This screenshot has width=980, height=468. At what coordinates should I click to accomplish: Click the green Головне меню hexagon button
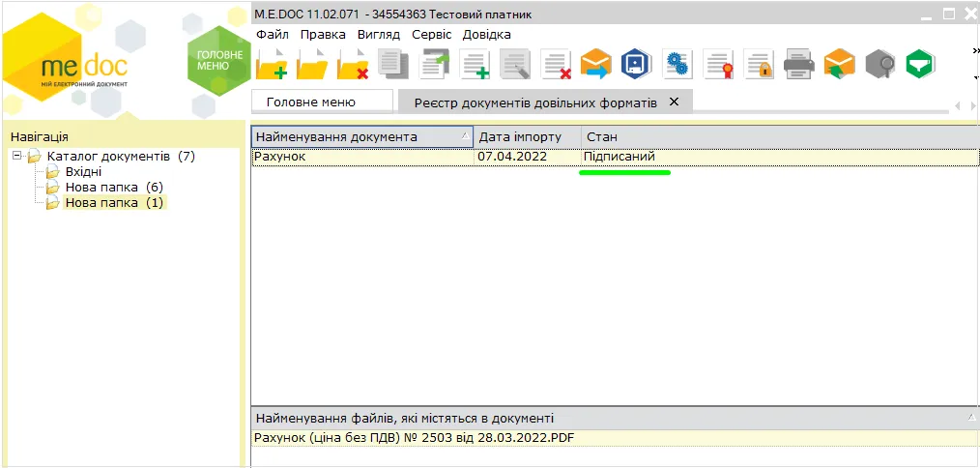pos(219,61)
